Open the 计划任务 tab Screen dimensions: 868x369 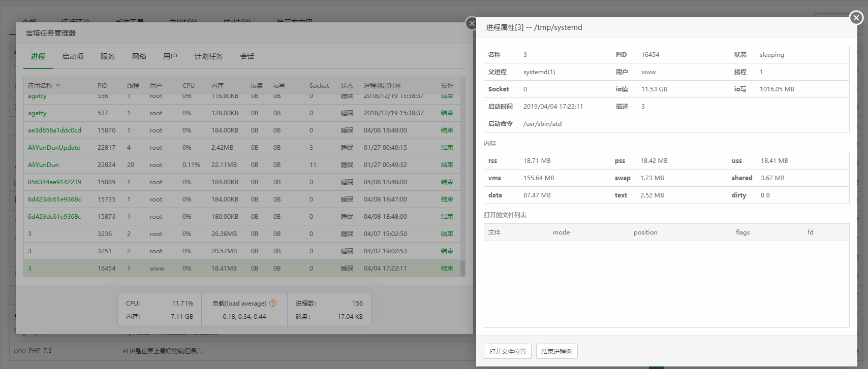[x=209, y=56]
